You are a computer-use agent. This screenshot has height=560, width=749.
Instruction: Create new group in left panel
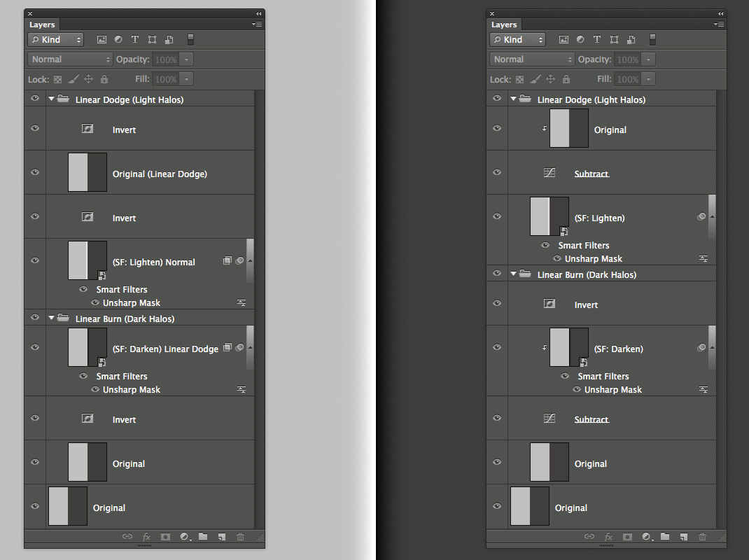203,537
